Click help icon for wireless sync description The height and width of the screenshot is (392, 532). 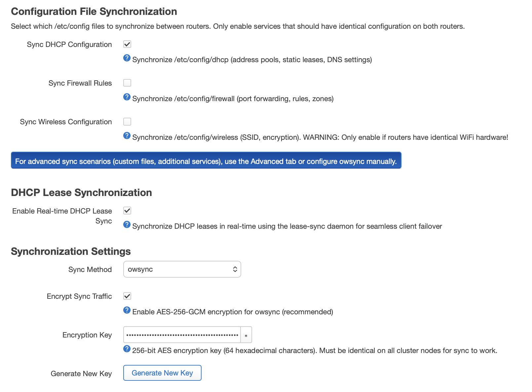(x=127, y=136)
